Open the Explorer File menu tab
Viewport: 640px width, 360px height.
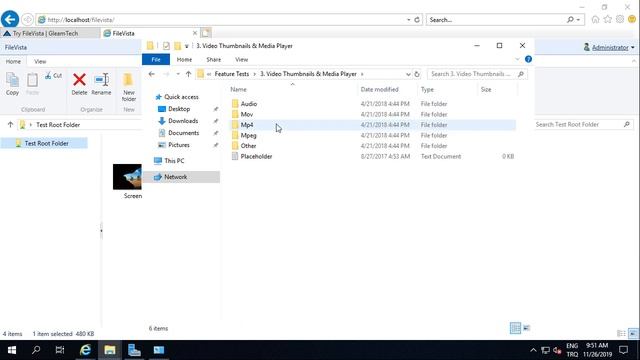tap(156, 59)
